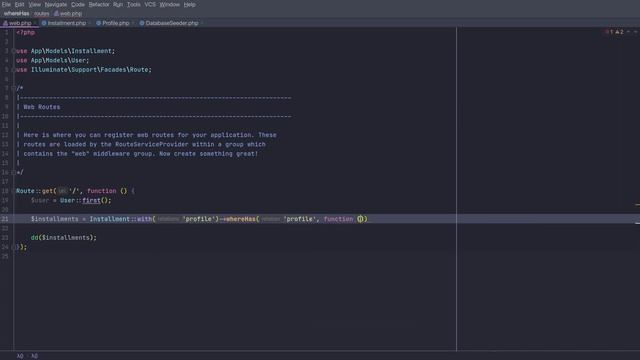Open the Run menu
The image size is (640, 360).
pos(118,4)
